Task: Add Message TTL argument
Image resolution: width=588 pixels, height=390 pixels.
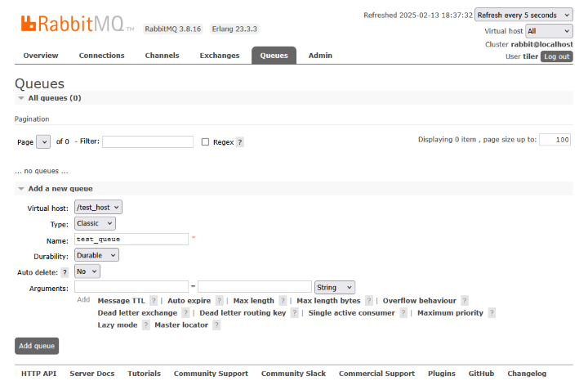Action: 121,301
